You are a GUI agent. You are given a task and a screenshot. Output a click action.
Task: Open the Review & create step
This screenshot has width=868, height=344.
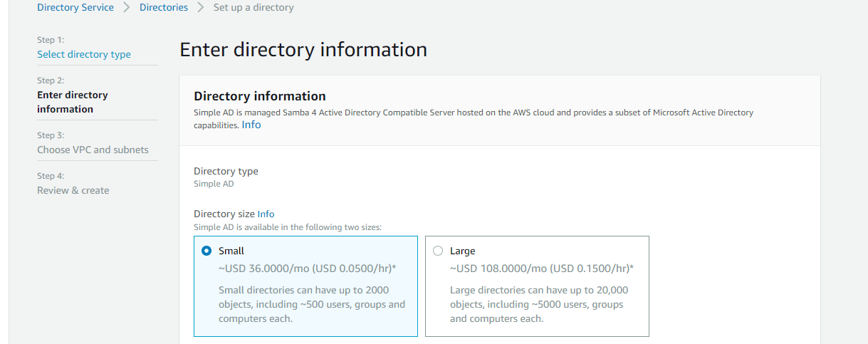[73, 190]
